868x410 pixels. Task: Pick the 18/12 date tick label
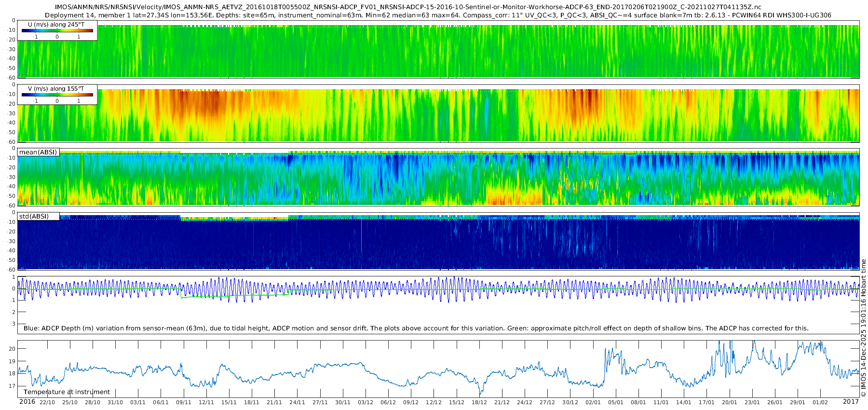point(479,402)
